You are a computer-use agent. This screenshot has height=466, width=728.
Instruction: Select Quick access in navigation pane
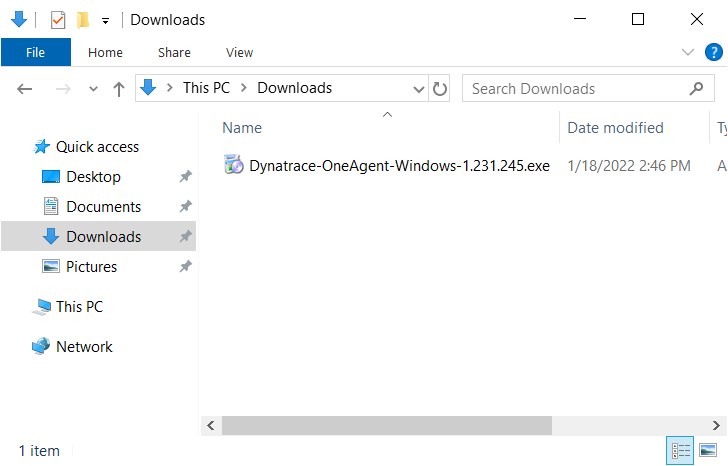click(97, 147)
